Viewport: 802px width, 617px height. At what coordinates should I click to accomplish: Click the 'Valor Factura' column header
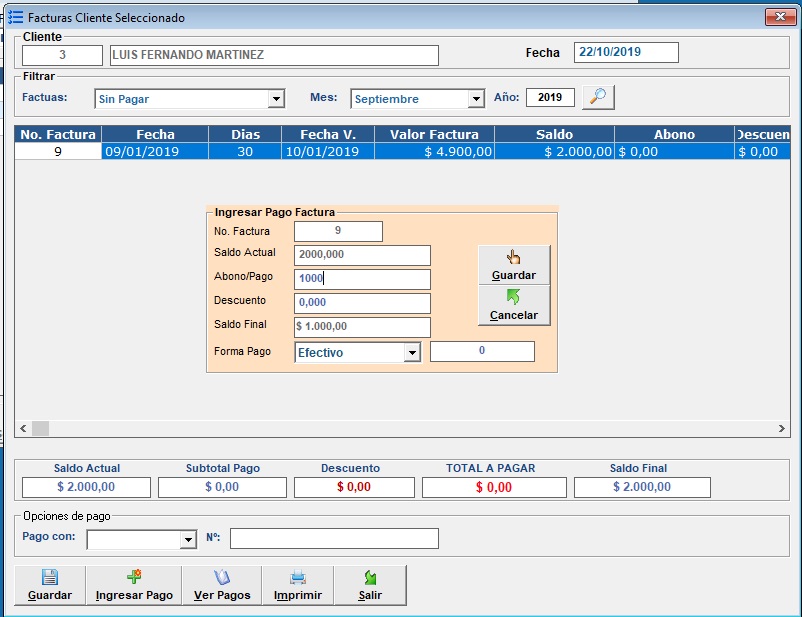pos(434,134)
